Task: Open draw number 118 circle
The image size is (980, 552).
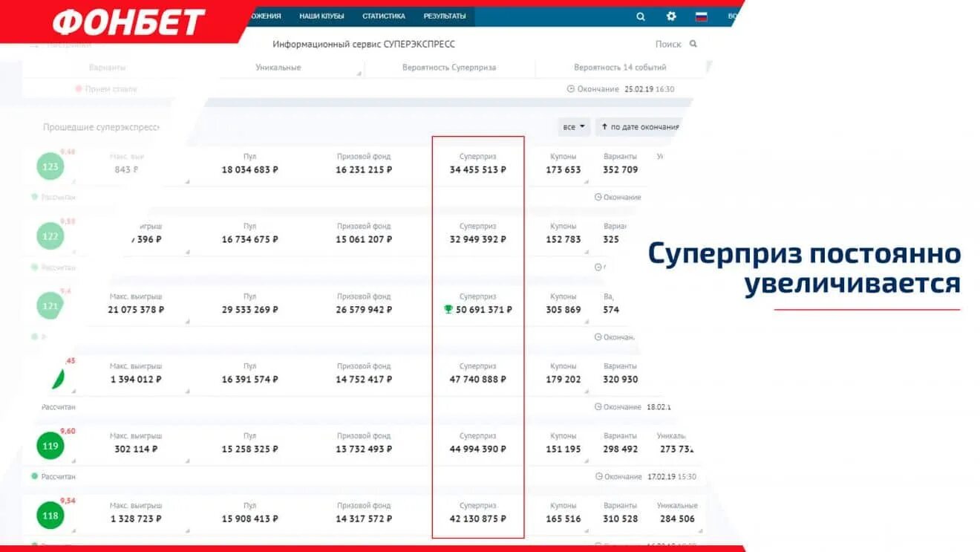Action: [x=50, y=516]
